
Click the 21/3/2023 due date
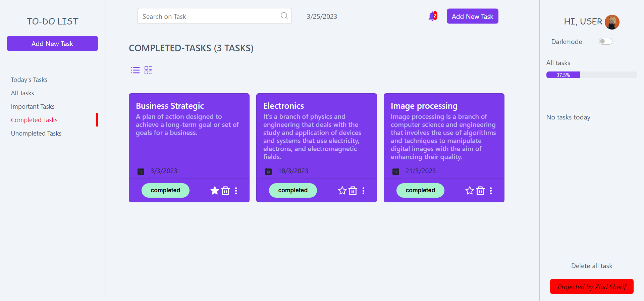point(420,171)
